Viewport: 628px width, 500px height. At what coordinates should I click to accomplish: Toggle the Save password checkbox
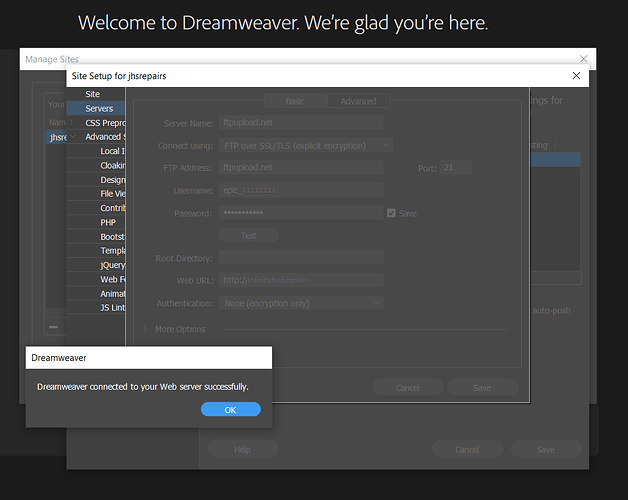[x=391, y=213]
